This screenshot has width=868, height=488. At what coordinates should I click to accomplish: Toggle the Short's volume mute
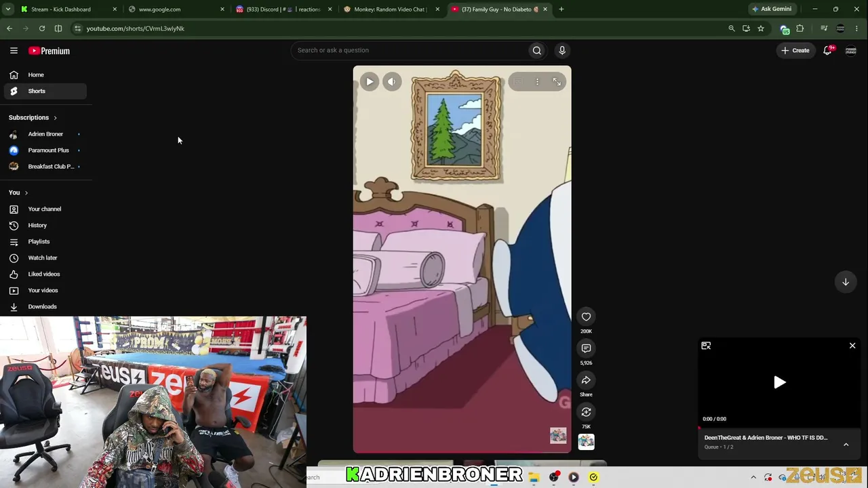[x=392, y=82]
